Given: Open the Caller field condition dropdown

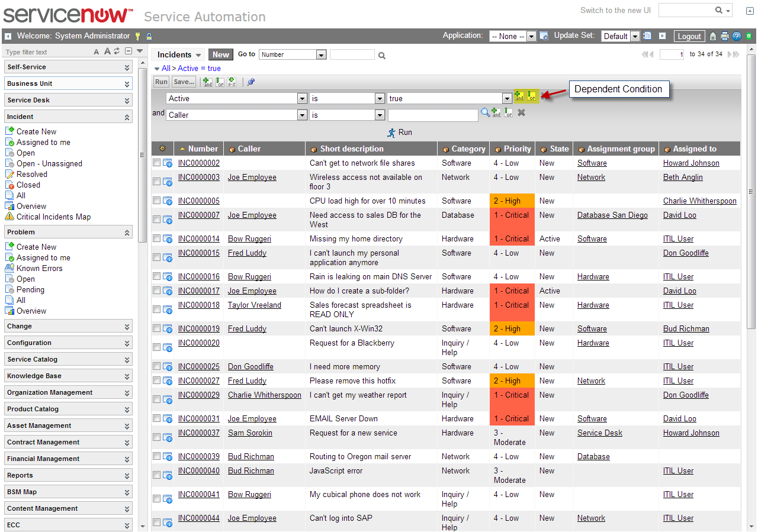Looking at the screenshot, I should point(237,115).
